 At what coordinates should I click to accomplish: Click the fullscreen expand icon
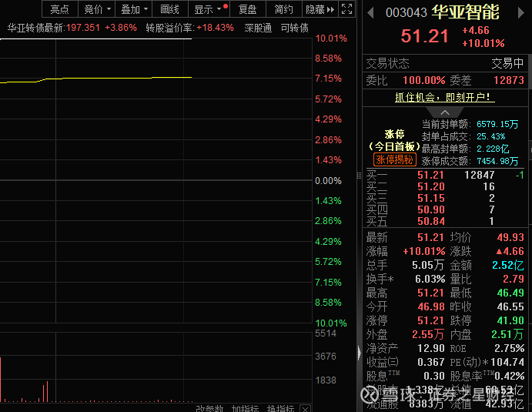(x=346, y=9)
